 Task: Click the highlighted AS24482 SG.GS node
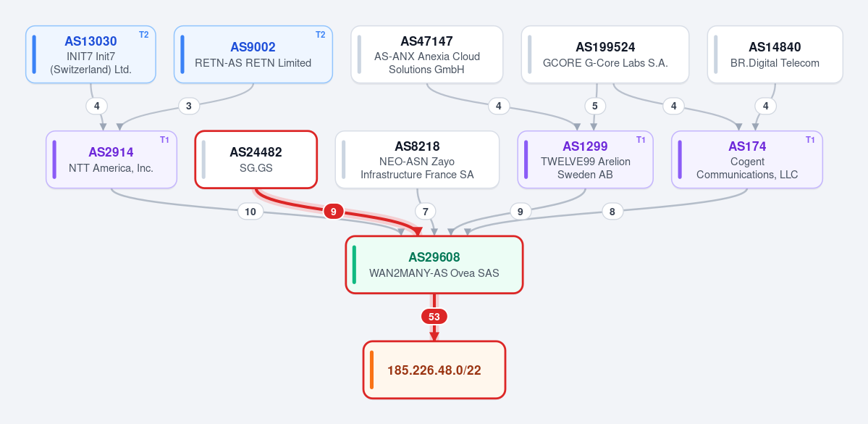pyautogui.click(x=256, y=159)
